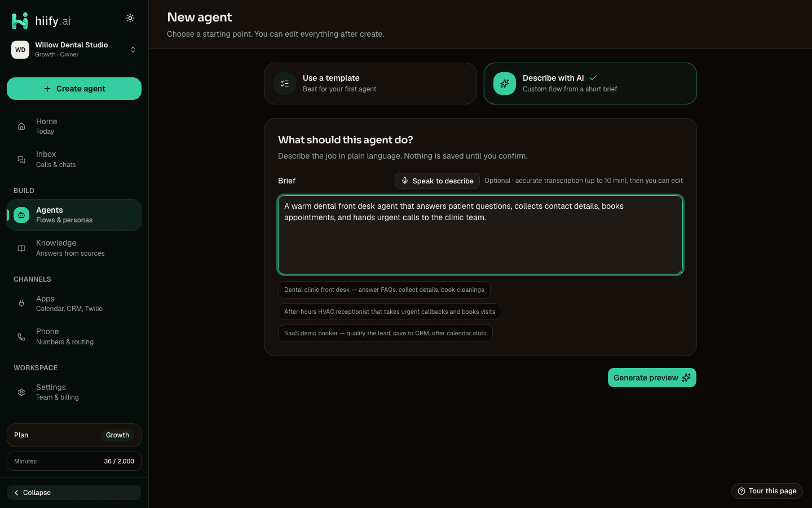The image size is (812, 508).
Task: Click Speak to describe microphone button
Action: (x=437, y=181)
